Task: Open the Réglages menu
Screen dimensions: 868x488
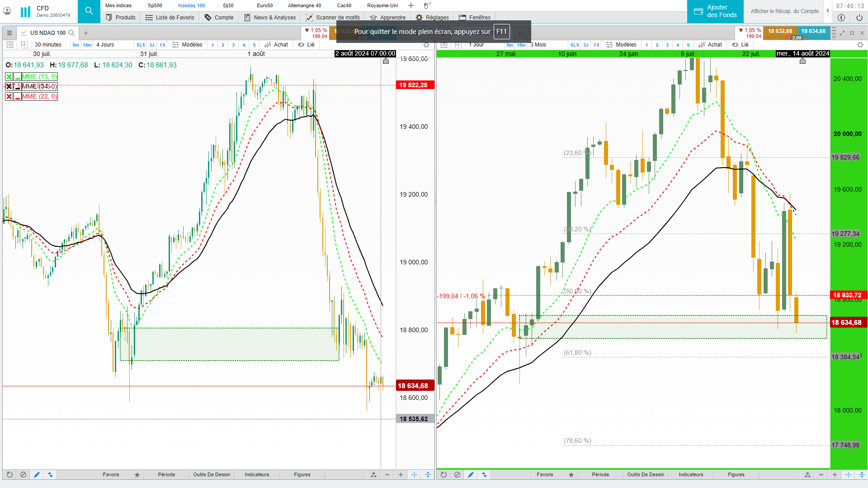Action: pos(432,18)
